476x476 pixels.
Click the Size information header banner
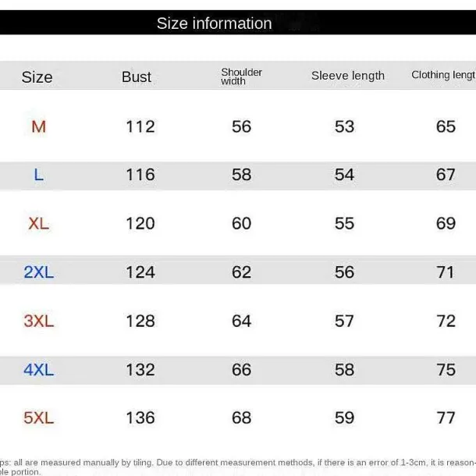(238, 23)
